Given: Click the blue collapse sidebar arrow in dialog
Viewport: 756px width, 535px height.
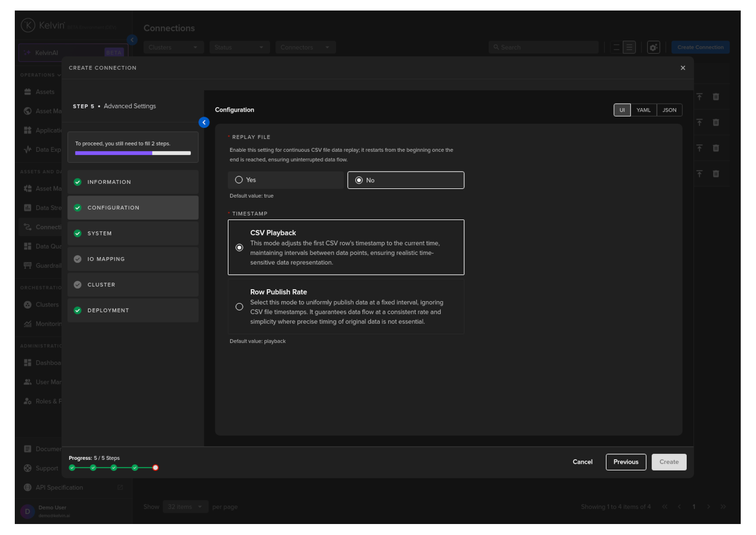Looking at the screenshot, I should click(x=204, y=123).
